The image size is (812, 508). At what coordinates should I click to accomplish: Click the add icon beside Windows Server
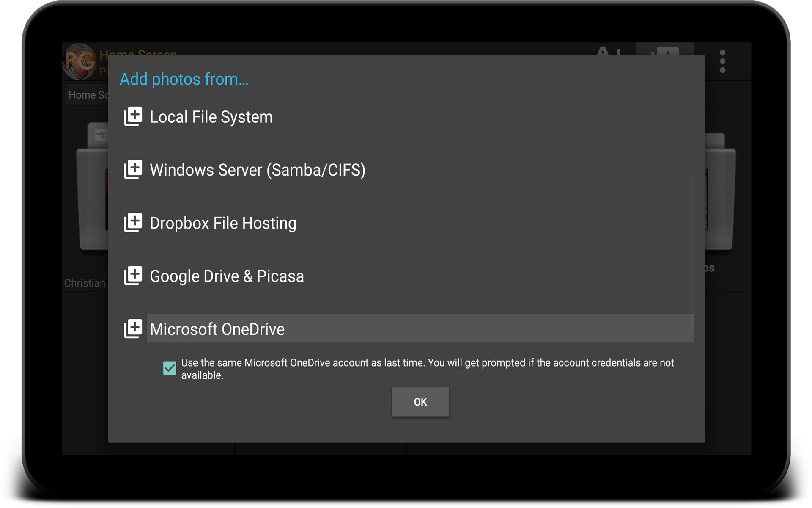click(x=133, y=169)
